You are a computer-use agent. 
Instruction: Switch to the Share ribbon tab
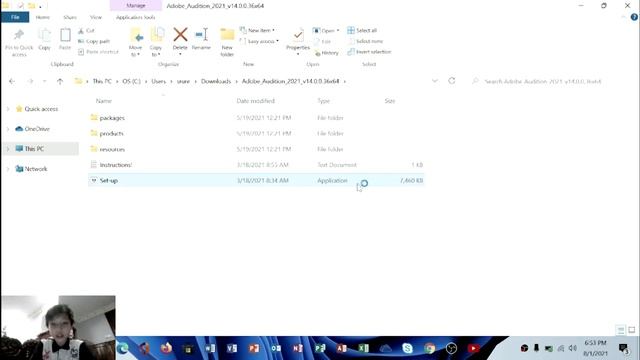pyautogui.click(x=70, y=17)
